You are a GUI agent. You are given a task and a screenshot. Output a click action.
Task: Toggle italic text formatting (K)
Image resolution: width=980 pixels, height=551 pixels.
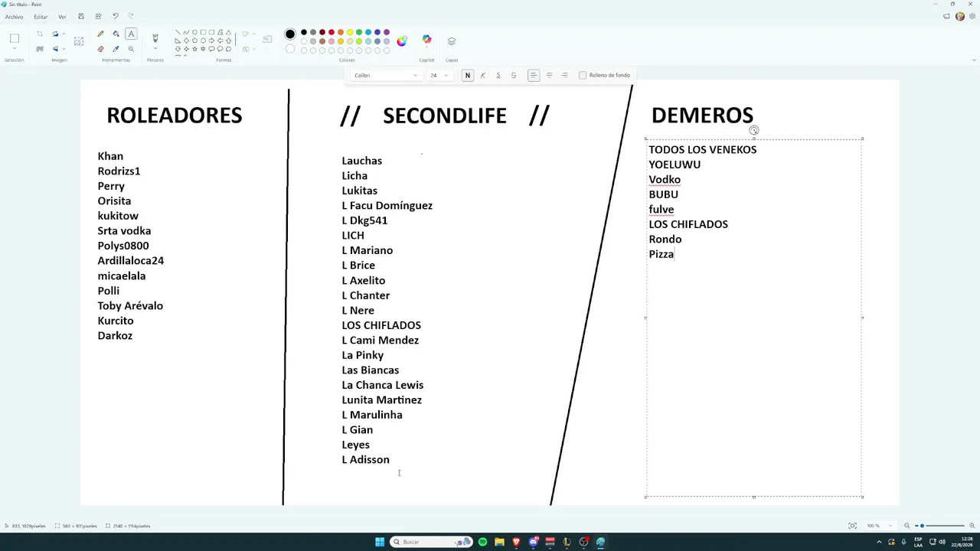tap(483, 75)
